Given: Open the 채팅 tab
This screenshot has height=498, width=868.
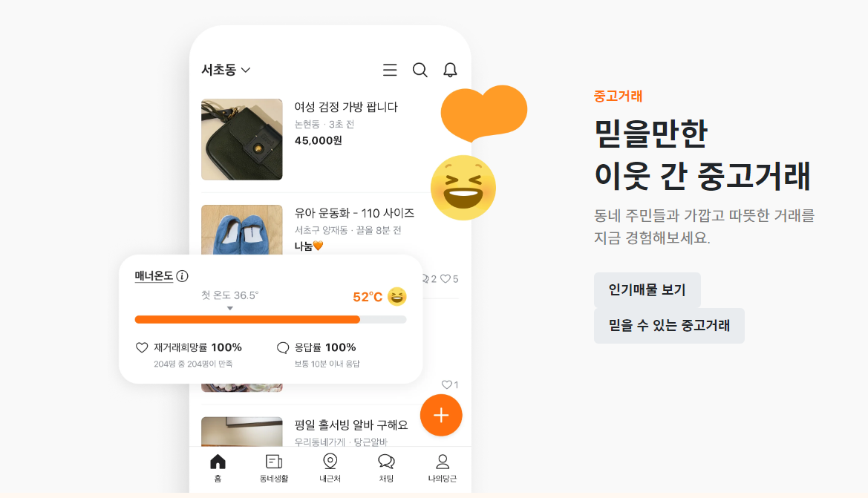Looking at the screenshot, I should (x=386, y=468).
